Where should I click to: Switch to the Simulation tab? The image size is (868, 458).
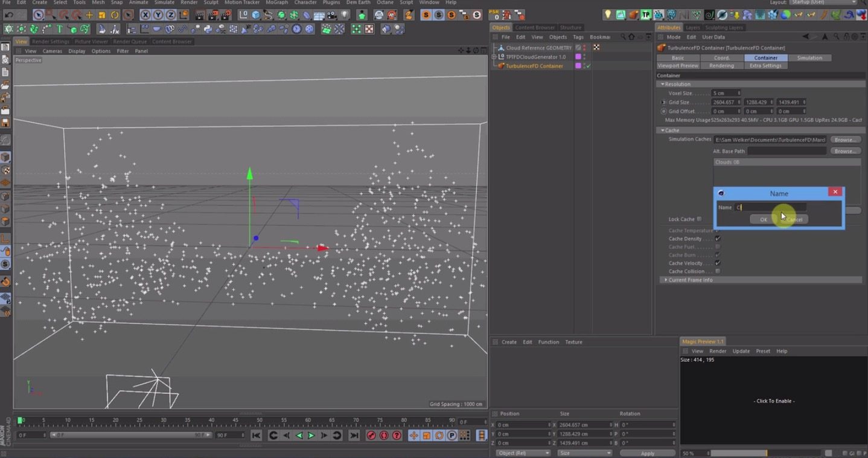click(x=809, y=57)
